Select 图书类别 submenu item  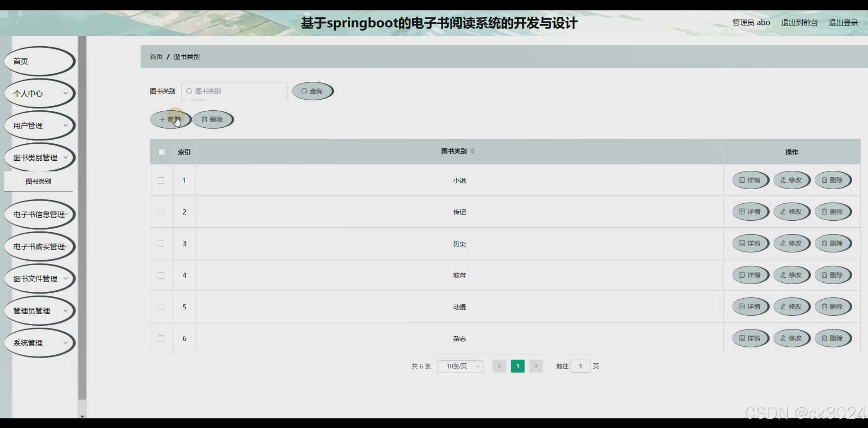38,182
